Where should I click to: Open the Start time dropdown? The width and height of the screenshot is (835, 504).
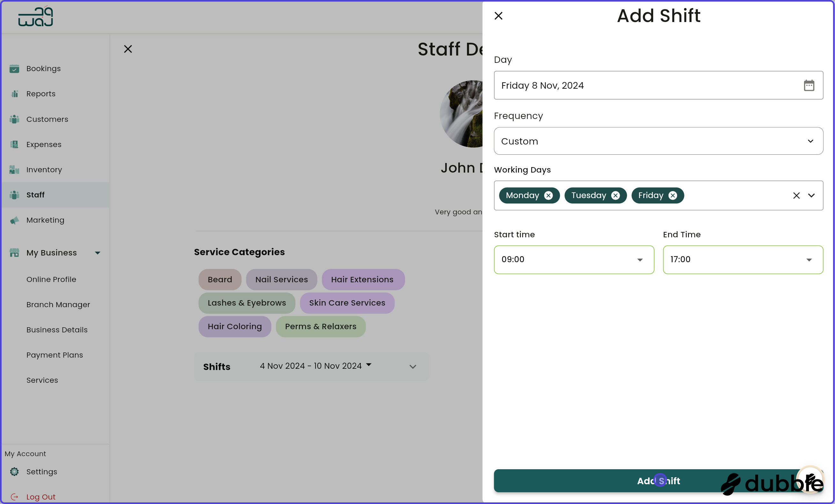(640, 260)
